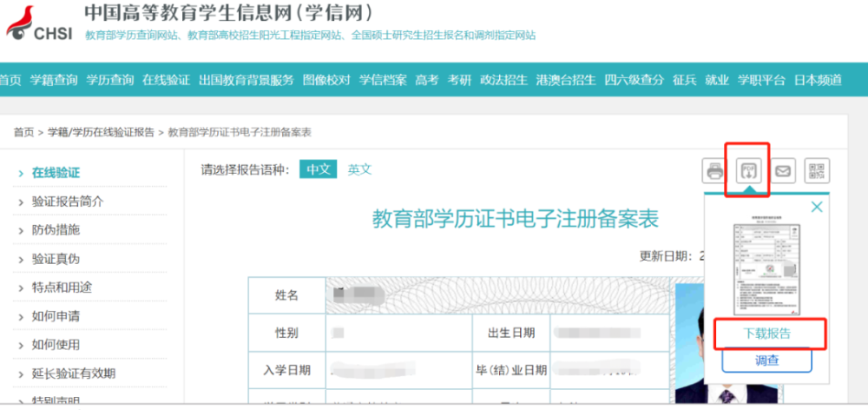The image size is (868, 410).
Task: Expand 如何使用 in the sidebar
Action: 56,345
